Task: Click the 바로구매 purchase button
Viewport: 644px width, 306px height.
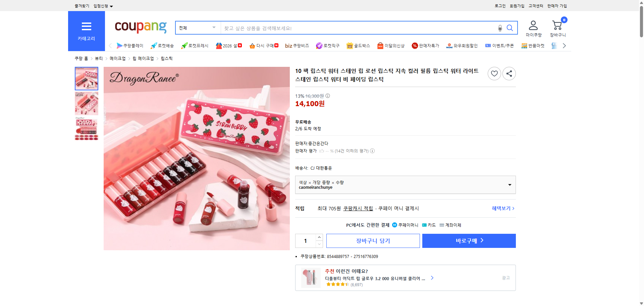Action: (x=469, y=241)
